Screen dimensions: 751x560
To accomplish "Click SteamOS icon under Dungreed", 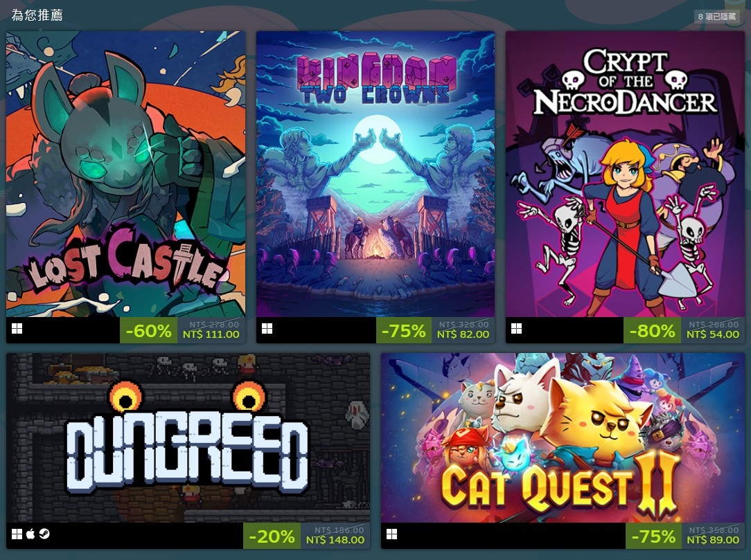I will point(44,534).
